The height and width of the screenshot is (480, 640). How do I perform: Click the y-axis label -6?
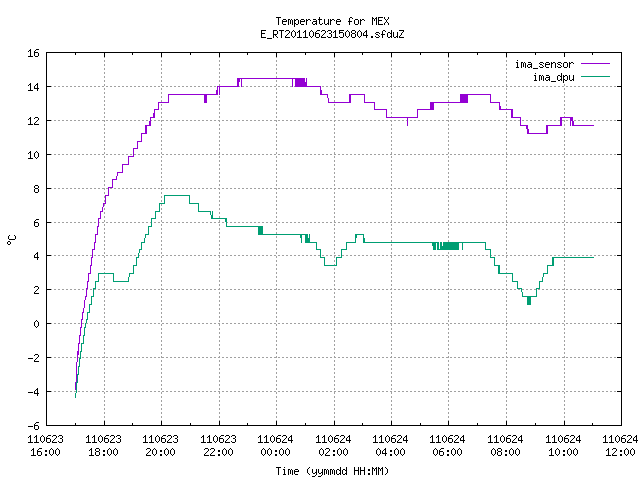(33, 426)
